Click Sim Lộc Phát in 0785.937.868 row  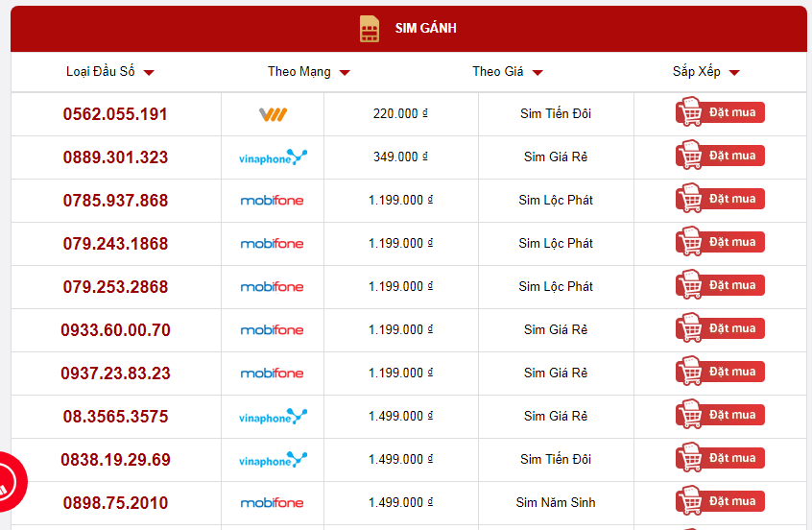556,200
